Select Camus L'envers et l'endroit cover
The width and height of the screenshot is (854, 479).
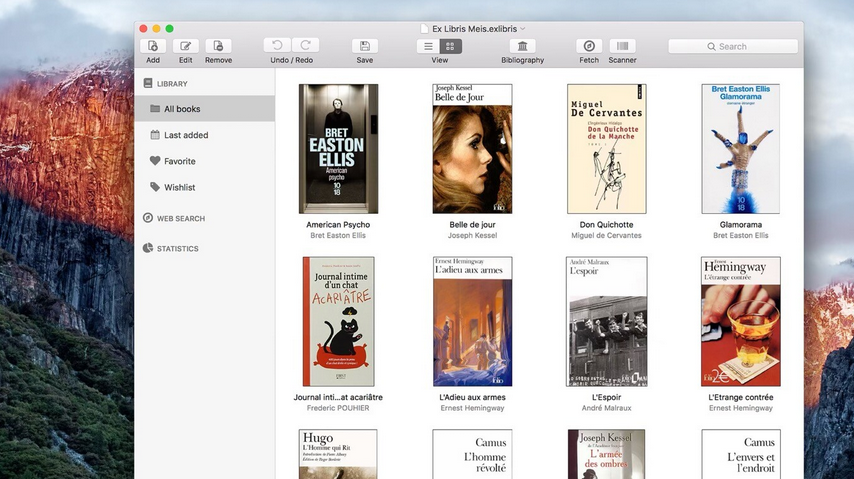pyautogui.click(x=741, y=454)
